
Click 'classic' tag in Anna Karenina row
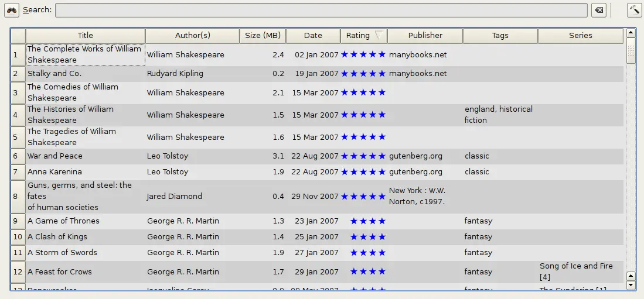pos(477,172)
